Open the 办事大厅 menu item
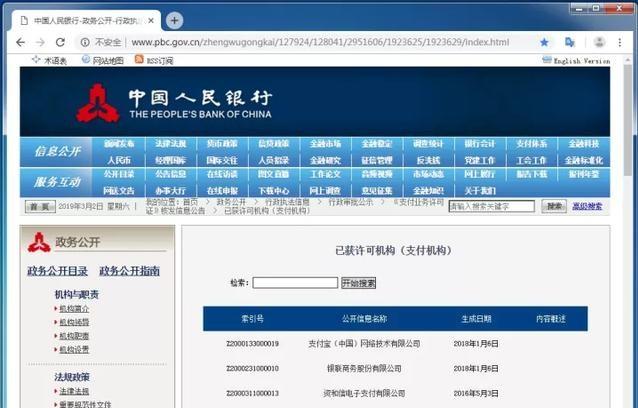The image size is (638, 408). (x=170, y=190)
